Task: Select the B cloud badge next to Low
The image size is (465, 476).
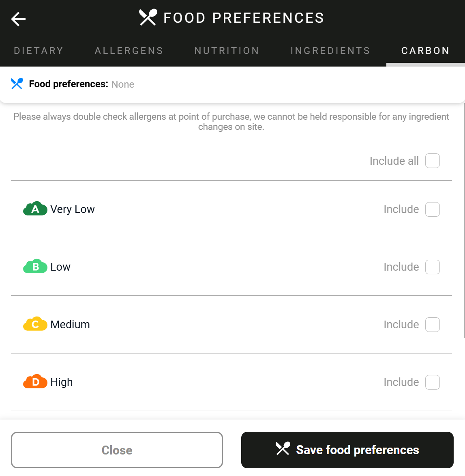Action: [35, 266]
